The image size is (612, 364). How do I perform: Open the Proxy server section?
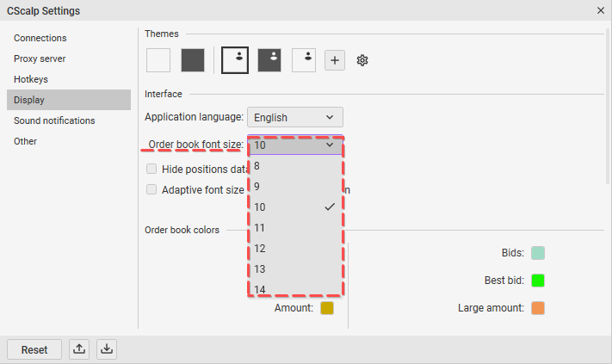tap(69, 59)
